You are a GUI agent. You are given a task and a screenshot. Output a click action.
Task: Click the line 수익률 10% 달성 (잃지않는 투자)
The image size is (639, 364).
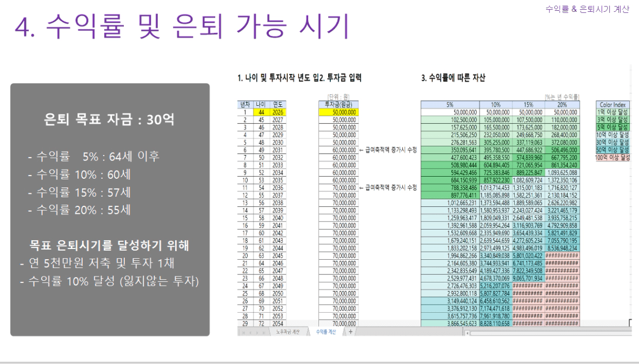(x=109, y=281)
